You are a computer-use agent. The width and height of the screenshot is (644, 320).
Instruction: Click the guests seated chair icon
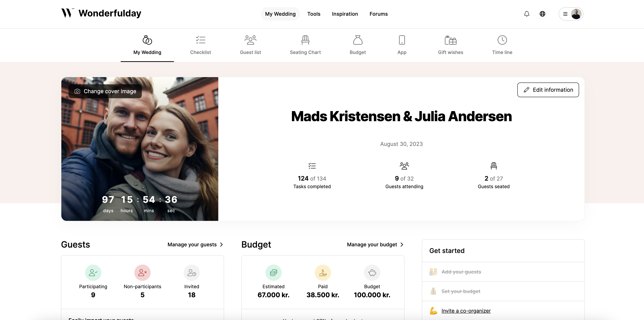pyautogui.click(x=494, y=166)
